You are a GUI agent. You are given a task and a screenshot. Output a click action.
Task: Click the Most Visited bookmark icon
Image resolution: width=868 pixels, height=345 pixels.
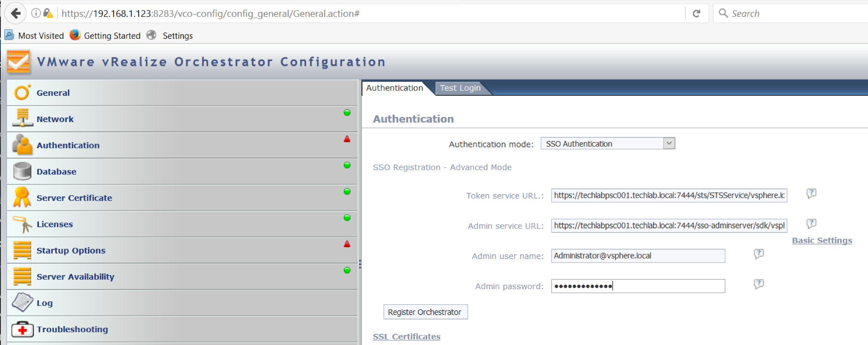click(x=9, y=35)
